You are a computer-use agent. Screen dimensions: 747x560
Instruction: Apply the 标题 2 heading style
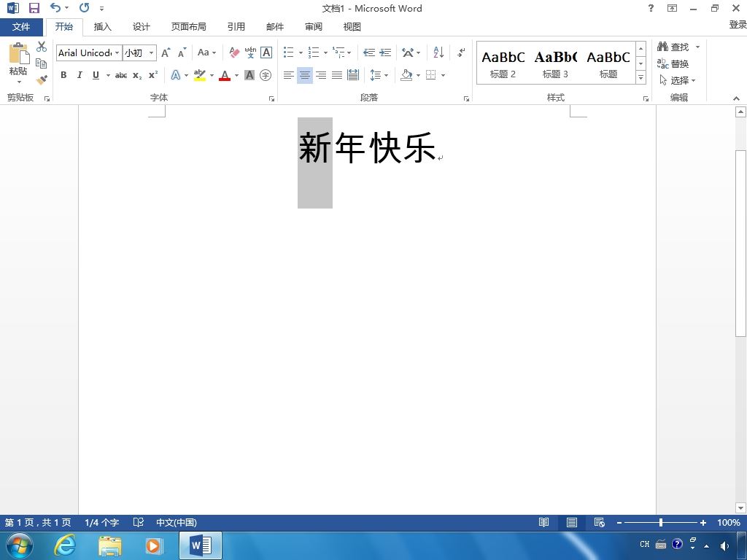point(503,63)
